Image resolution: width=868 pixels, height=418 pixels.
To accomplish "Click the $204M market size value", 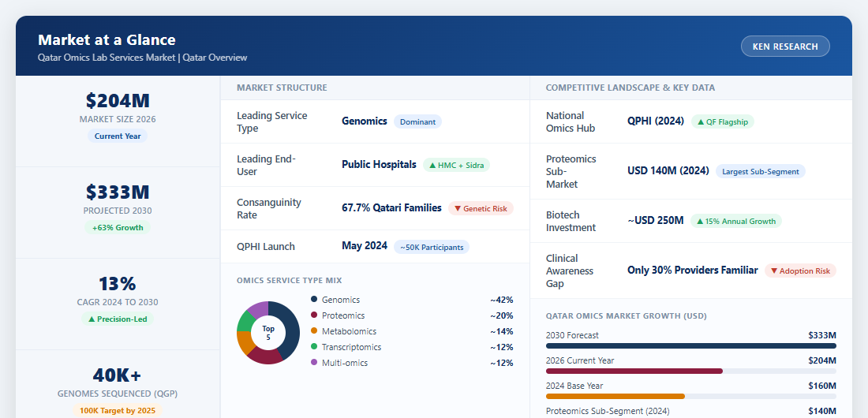I will click(118, 101).
